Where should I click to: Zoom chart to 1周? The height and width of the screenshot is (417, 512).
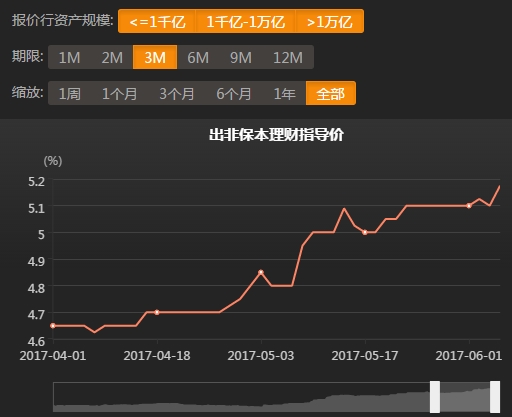69,93
